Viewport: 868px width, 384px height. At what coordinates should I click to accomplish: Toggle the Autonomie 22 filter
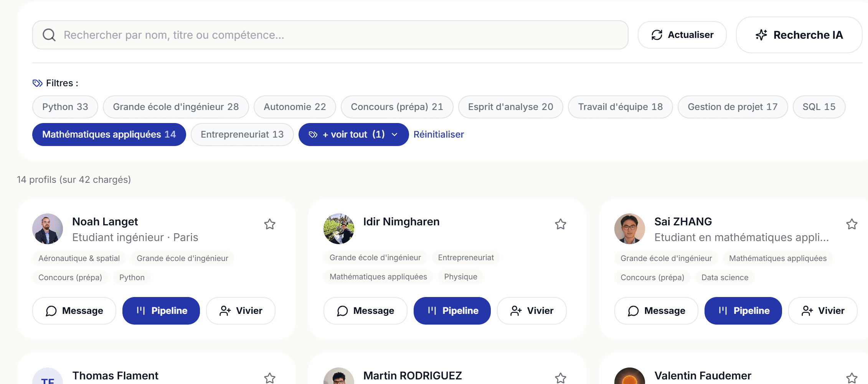[x=295, y=107]
